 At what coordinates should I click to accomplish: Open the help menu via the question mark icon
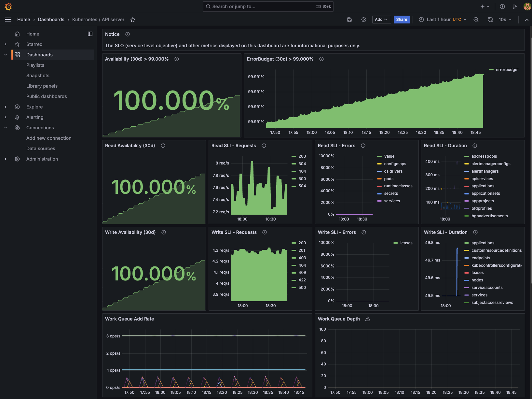click(x=502, y=7)
